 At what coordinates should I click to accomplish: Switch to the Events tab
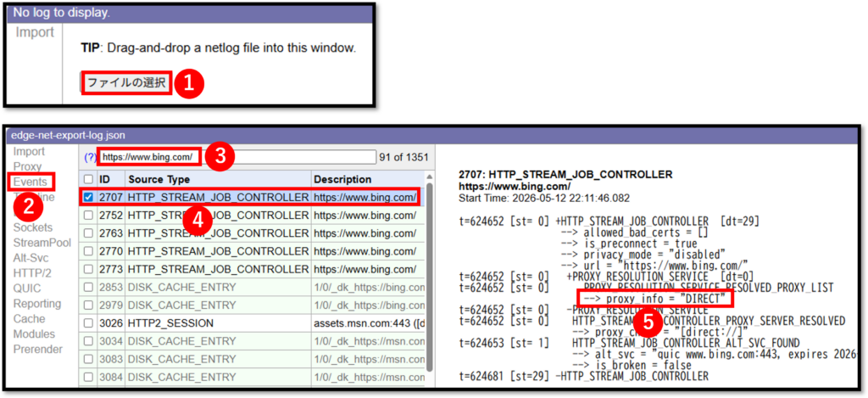point(31,182)
